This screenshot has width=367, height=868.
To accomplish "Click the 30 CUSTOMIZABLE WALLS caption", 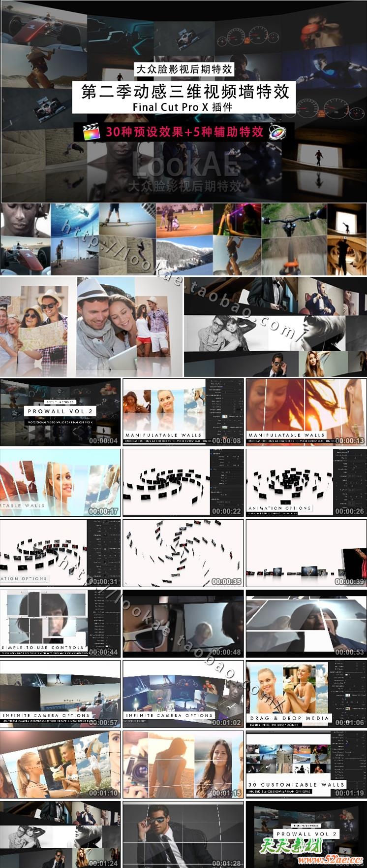I will pyautogui.click(x=296, y=784).
